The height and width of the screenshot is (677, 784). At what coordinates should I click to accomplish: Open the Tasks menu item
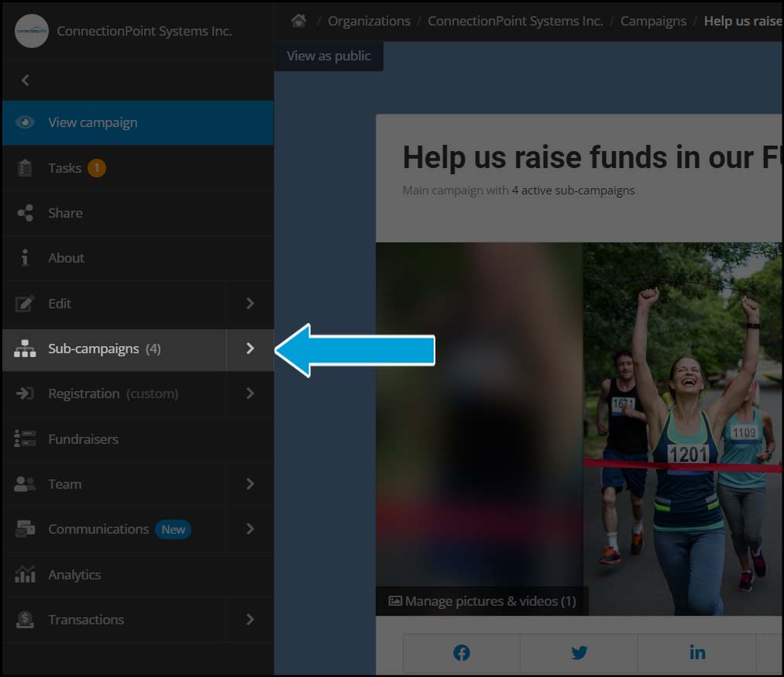pos(65,168)
